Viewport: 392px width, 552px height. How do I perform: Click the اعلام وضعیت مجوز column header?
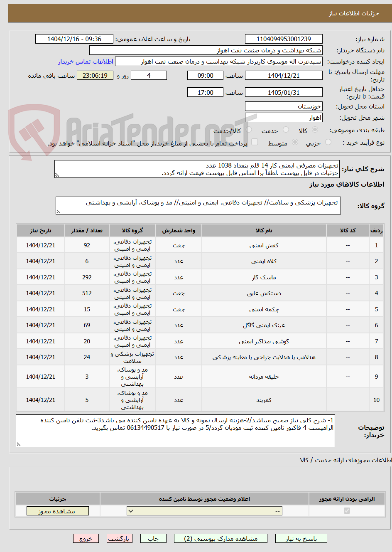coord(204,499)
